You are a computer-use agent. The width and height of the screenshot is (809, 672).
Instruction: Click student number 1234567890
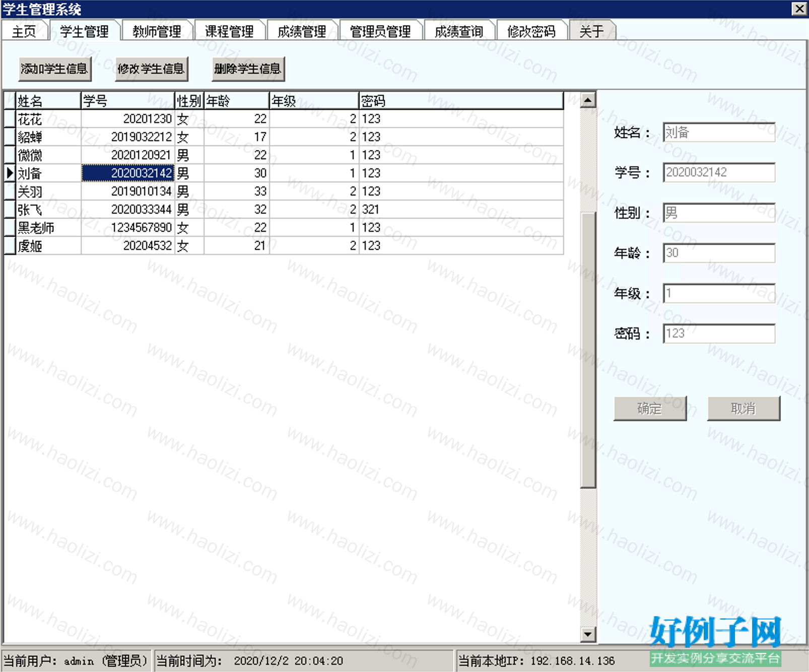(x=128, y=228)
